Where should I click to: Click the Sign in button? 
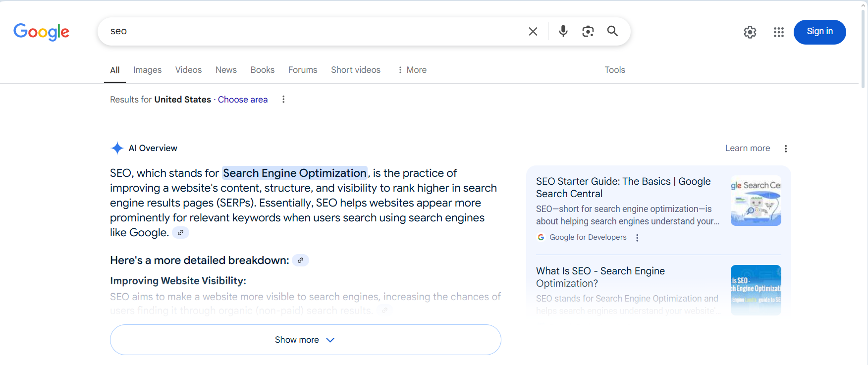pos(820,32)
